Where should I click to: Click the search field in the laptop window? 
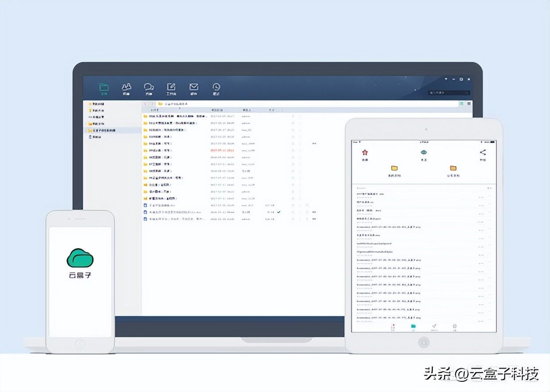(449, 93)
